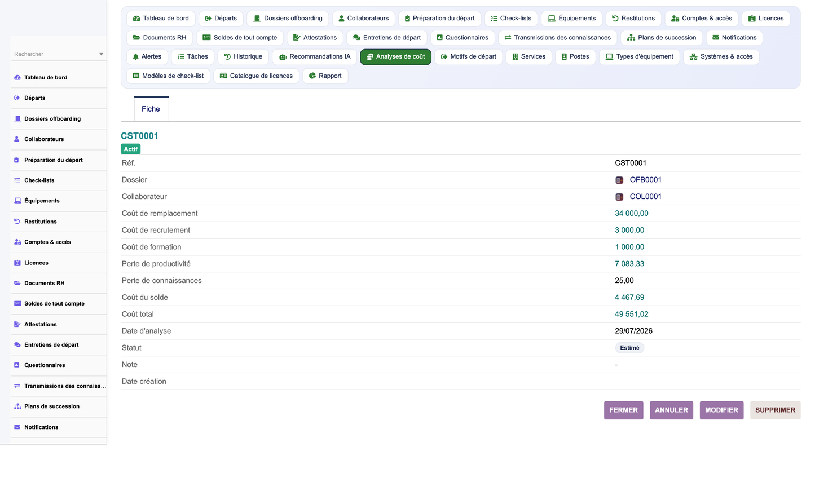Click the Tâches list icon in top menu
815x504 pixels.
pyautogui.click(x=181, y=57)
